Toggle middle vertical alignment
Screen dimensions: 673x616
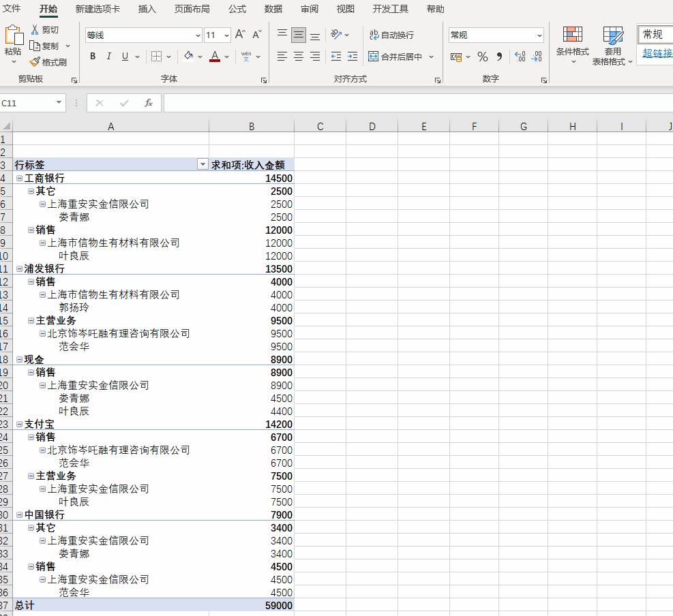click(298, 35)
